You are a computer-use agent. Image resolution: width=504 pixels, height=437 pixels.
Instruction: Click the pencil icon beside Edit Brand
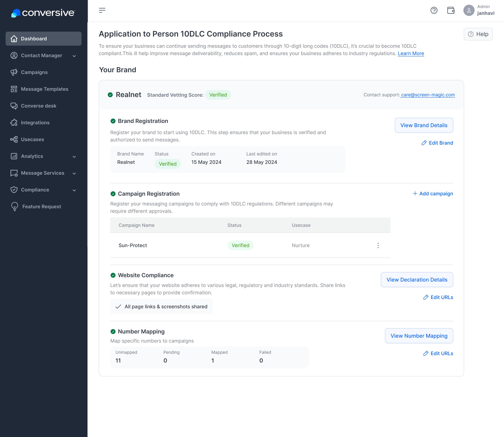424,143
